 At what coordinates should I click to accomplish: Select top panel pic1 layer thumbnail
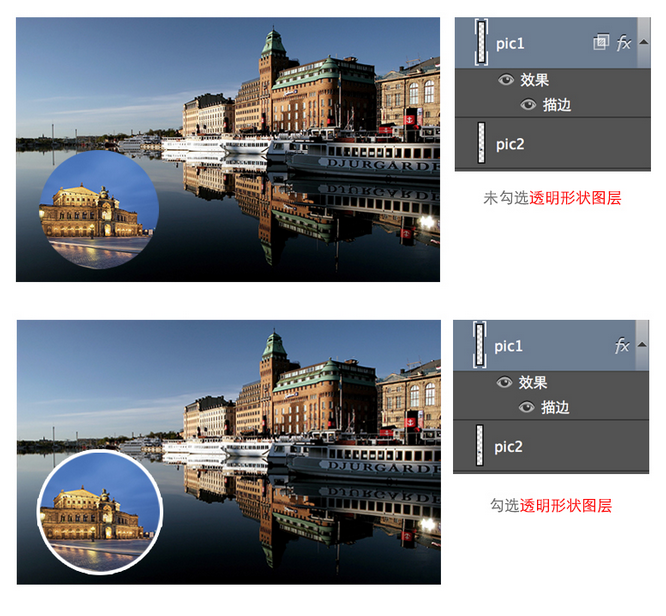point(481,42)
